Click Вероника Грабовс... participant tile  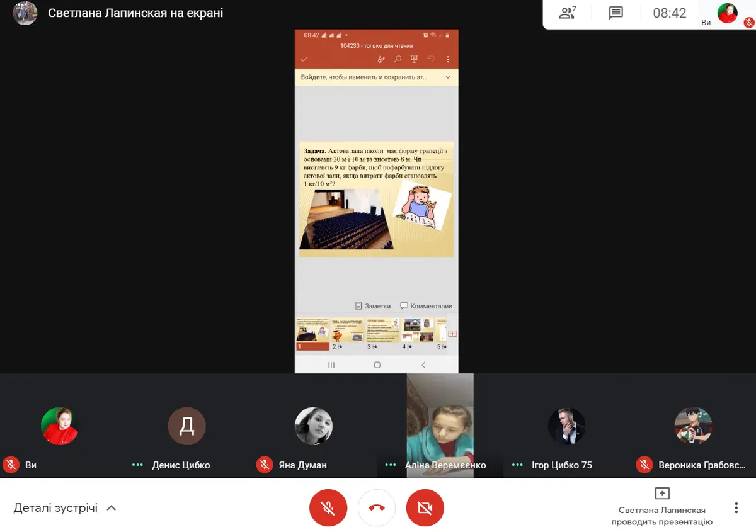click(693, 426)
